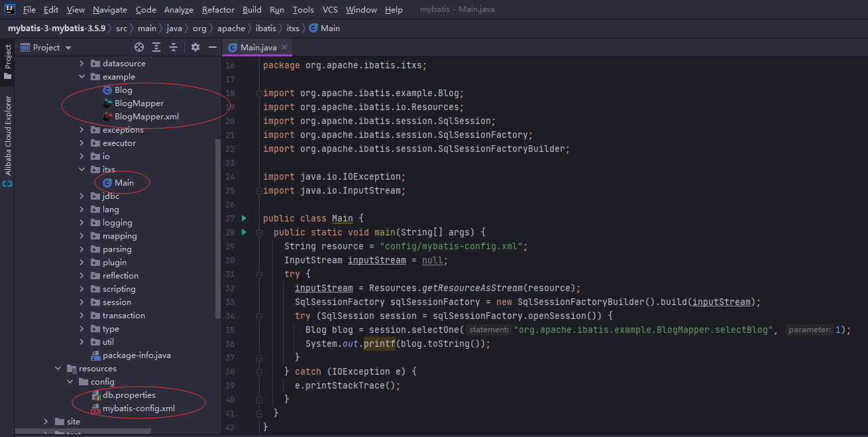
Task: Run the Main class via gutter arrow
Action: point(244,218)
